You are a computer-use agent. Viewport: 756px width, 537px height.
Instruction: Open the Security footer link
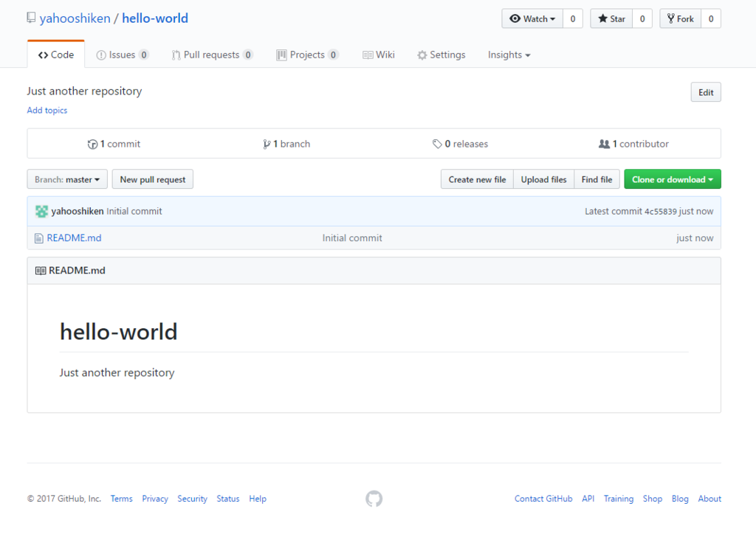tap(192, 499)
